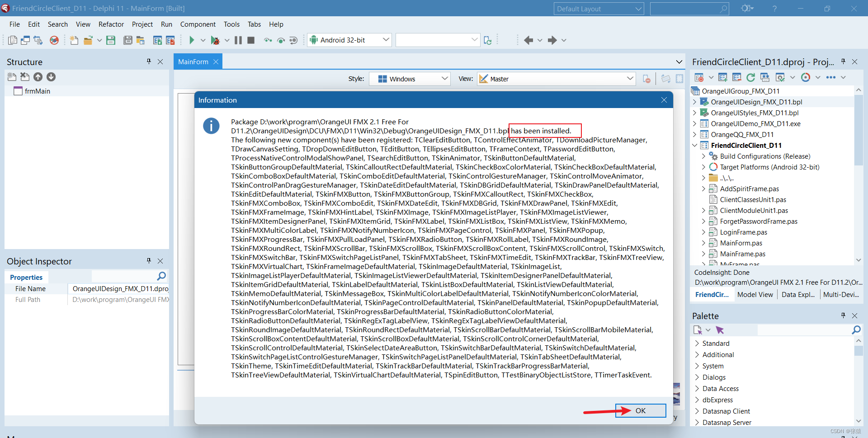Remove a file from the project

[x=737, y=77]
